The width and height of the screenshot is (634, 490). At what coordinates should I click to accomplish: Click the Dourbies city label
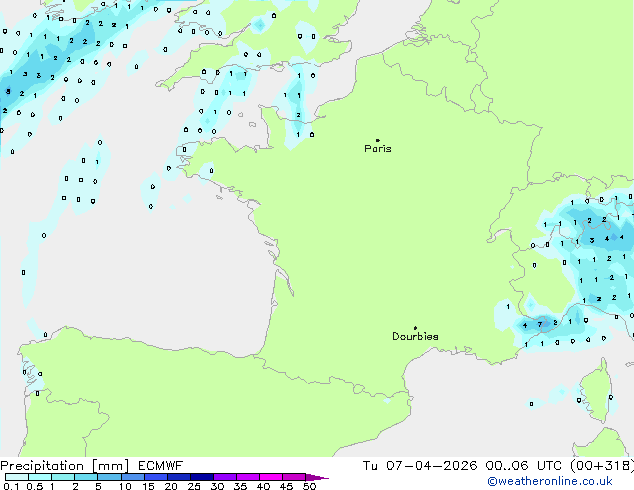[415, 336]
